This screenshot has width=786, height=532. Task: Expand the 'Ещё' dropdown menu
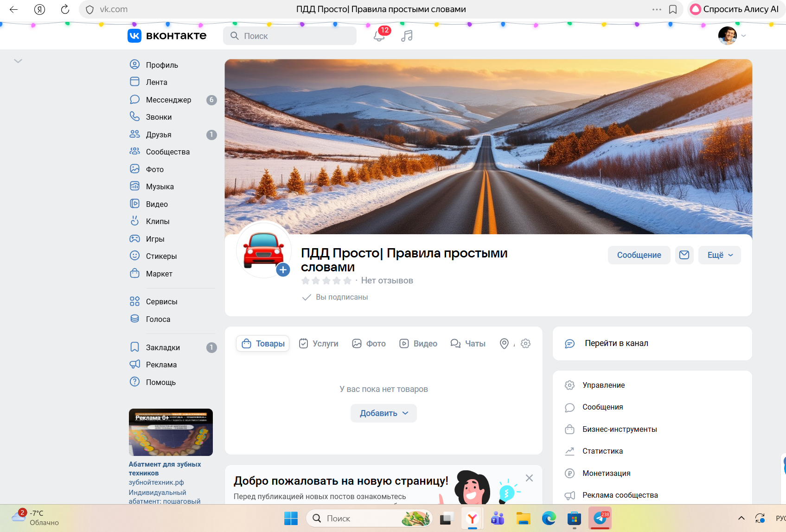(720, 255)
